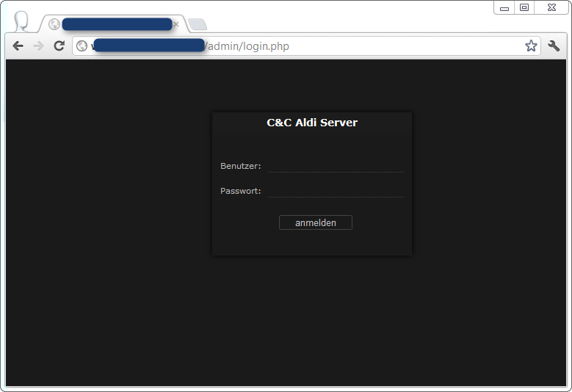Submit login with the anmelden button

(x=316, y=222)
